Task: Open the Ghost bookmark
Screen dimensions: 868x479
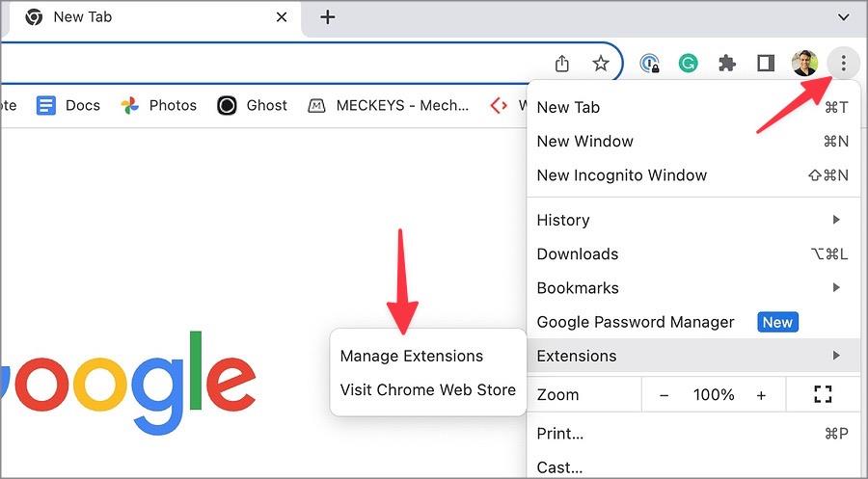Action: coord(252,105)
